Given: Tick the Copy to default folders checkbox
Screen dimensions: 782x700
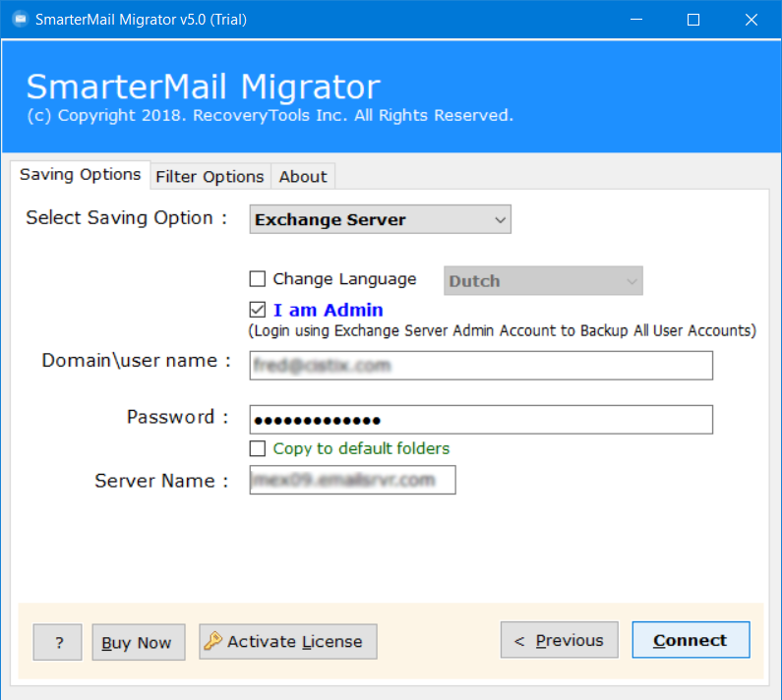Looking at the screenshot, I should pos(258,448).
